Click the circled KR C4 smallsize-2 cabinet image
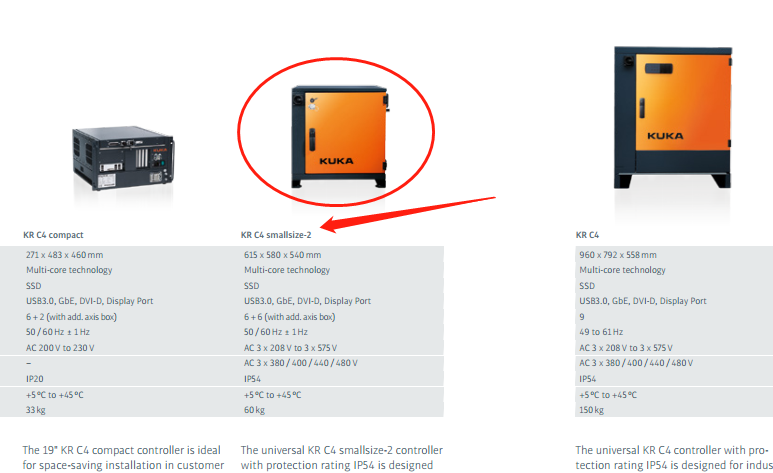The image size is (773, 473). pyautogui.click(x=339, y=137)
